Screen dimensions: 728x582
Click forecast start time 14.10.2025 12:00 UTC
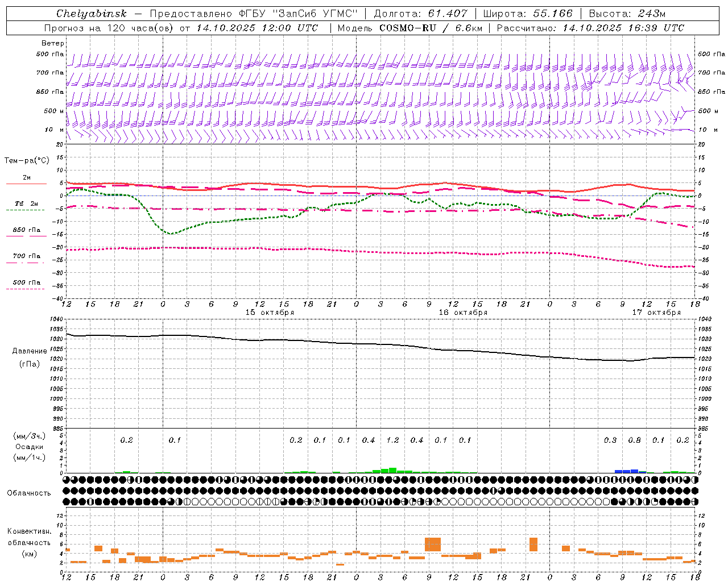[x=257, y=28]
